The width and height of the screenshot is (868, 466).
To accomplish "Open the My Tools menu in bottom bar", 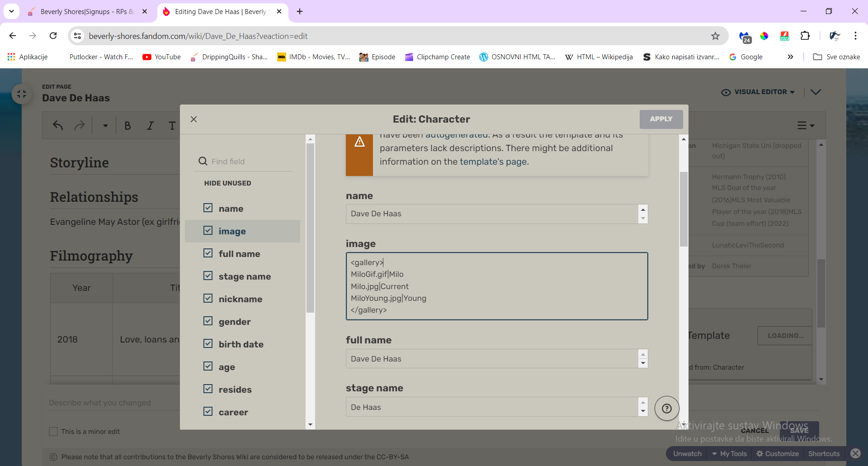I will coord(729,454).
